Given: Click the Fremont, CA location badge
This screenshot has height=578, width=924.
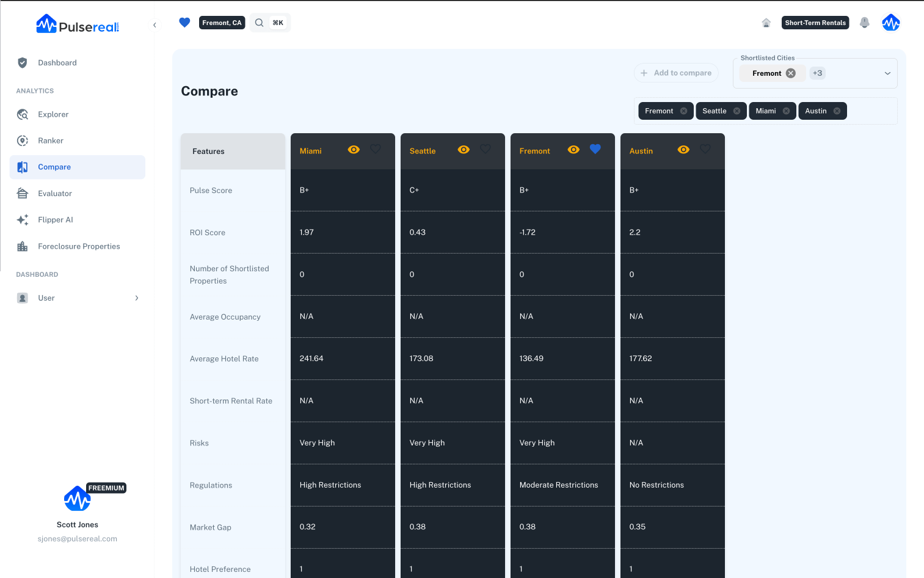Looking at the screenshot, I should [x=222, y=23].
